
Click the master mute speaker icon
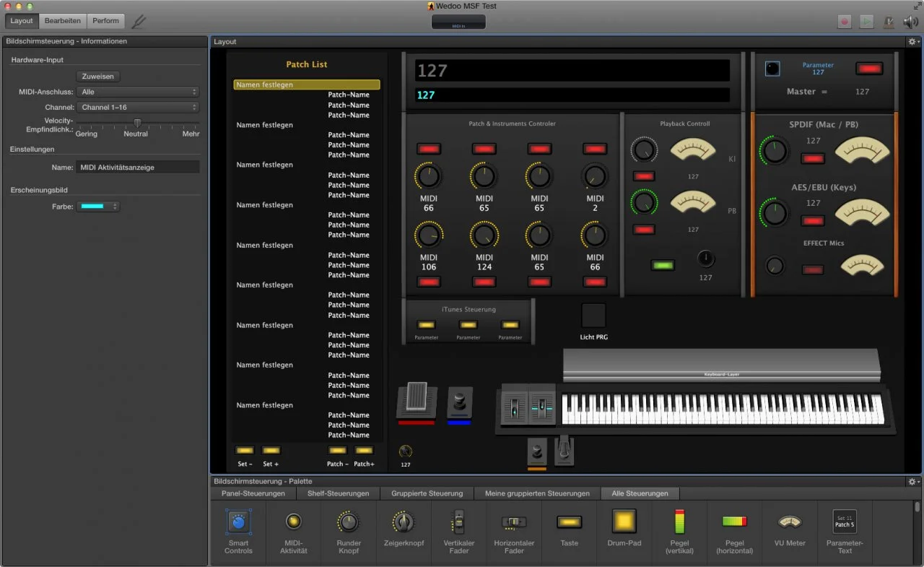tap(910, 22)
